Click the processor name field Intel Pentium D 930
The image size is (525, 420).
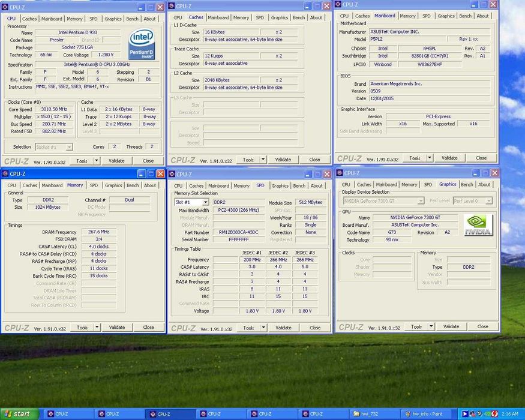[x=77, y=32]
